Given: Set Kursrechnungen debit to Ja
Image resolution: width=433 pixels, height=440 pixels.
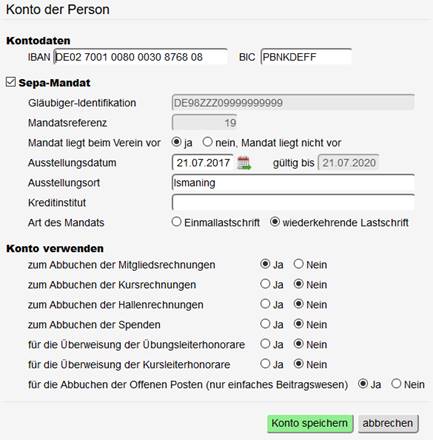Looking at the screenshot, I should pyautogui.click(x=265, y=284).
